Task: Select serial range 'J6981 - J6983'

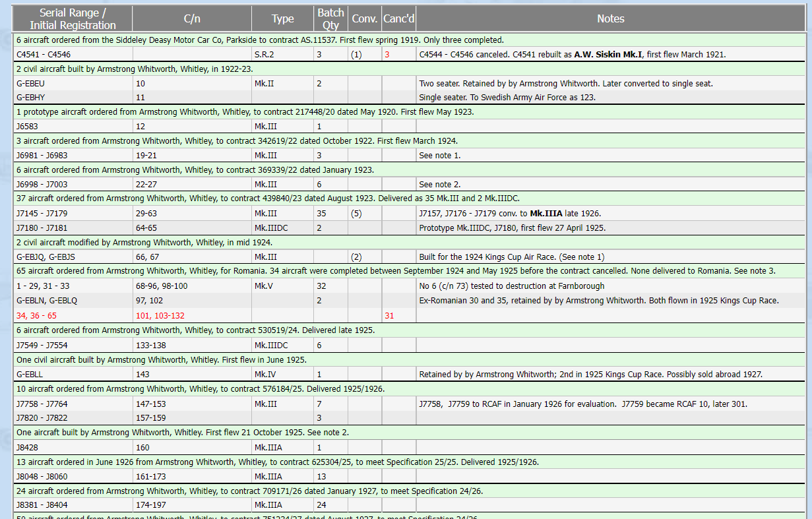Action: coord(73,156)
